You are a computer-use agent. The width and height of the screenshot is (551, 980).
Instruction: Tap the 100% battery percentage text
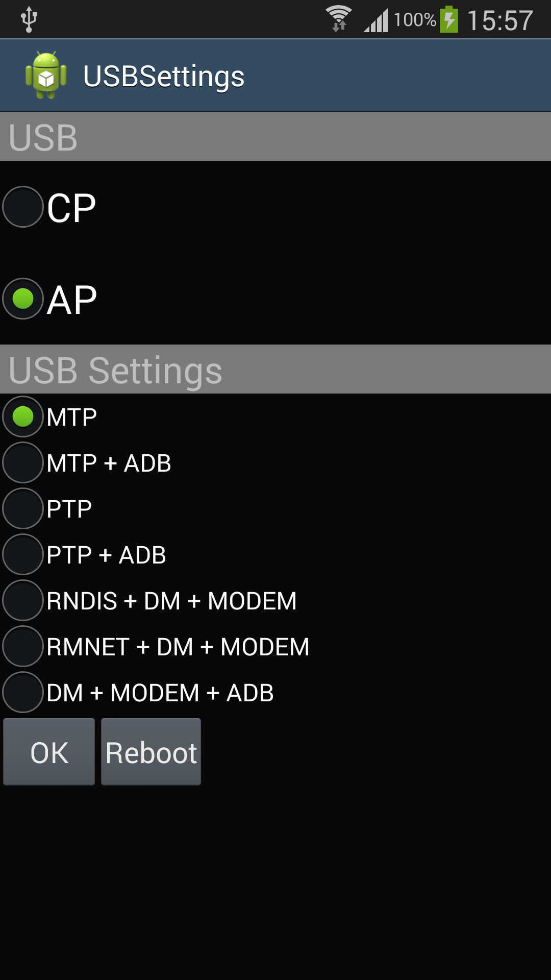(x=415, y=20)
